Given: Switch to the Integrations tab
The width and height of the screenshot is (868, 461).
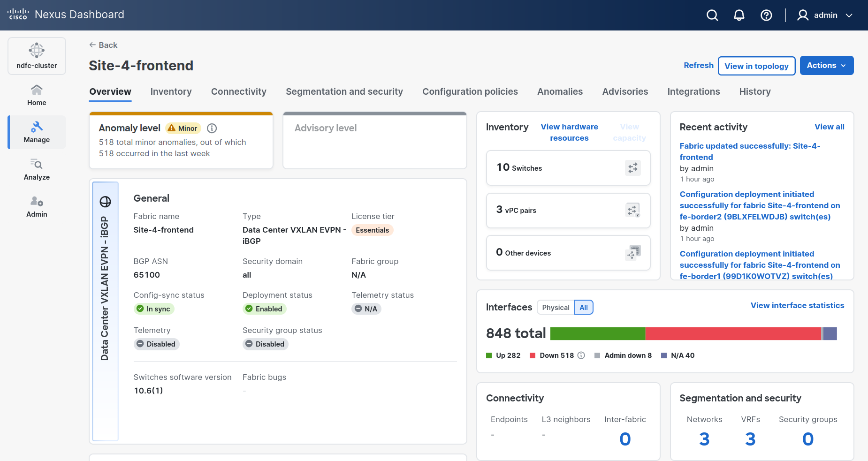Looking at the screenshot, I should [x=693, y=91].
